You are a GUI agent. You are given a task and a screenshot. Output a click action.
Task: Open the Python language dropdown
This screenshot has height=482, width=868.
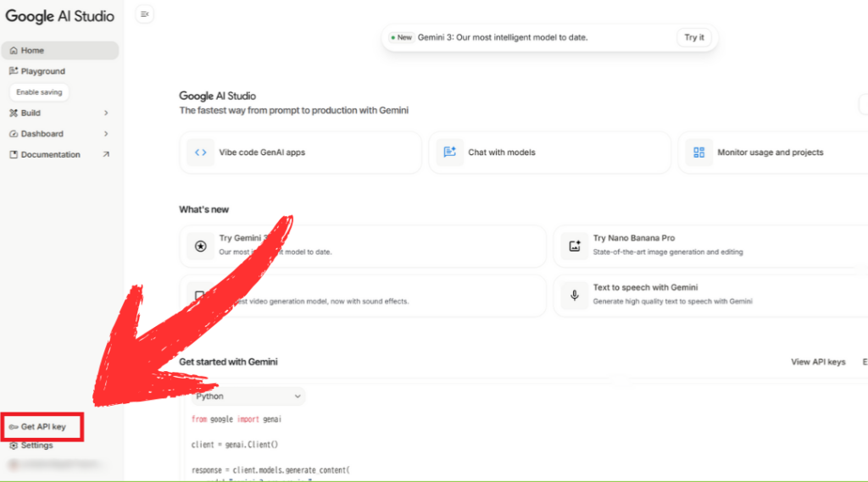click(x=248, y=396)
